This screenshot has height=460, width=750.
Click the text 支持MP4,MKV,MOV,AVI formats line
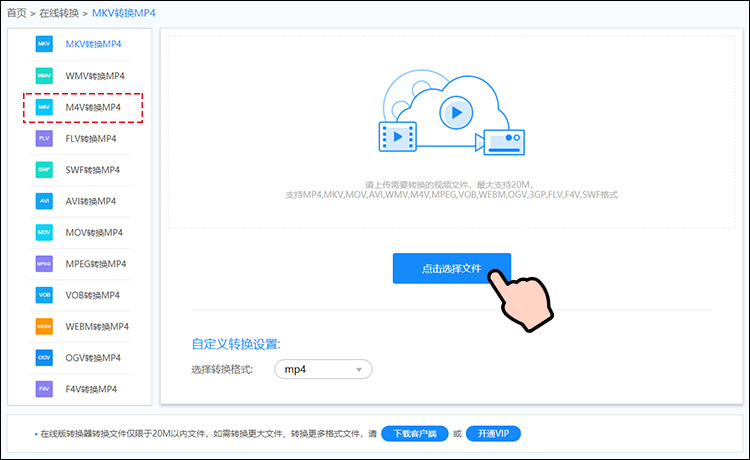[x=452, y=195]
